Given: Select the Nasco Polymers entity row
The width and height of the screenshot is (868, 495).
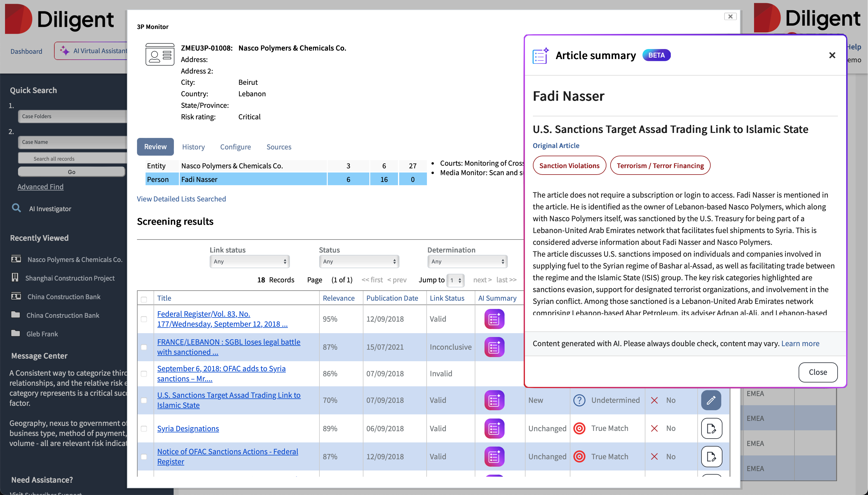Looking at the screenshot, I should click(x=286, y=166).
